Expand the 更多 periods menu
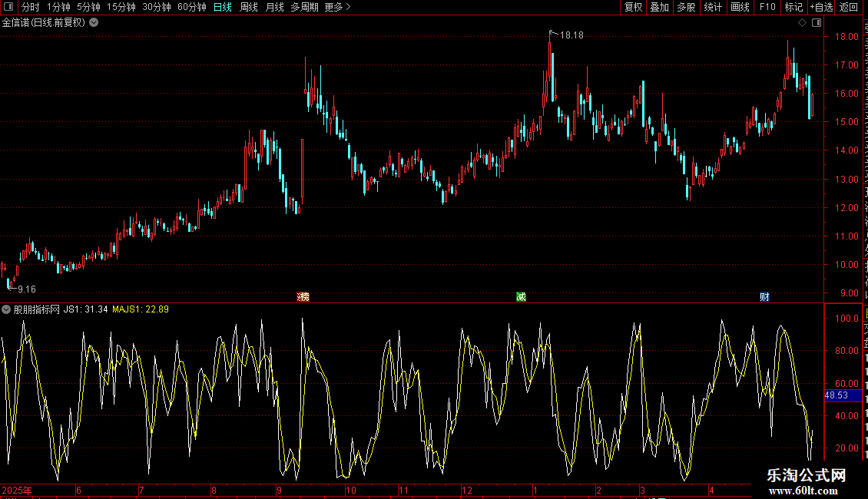The height and width of the screenshot is (499, 868). (337, 7)
